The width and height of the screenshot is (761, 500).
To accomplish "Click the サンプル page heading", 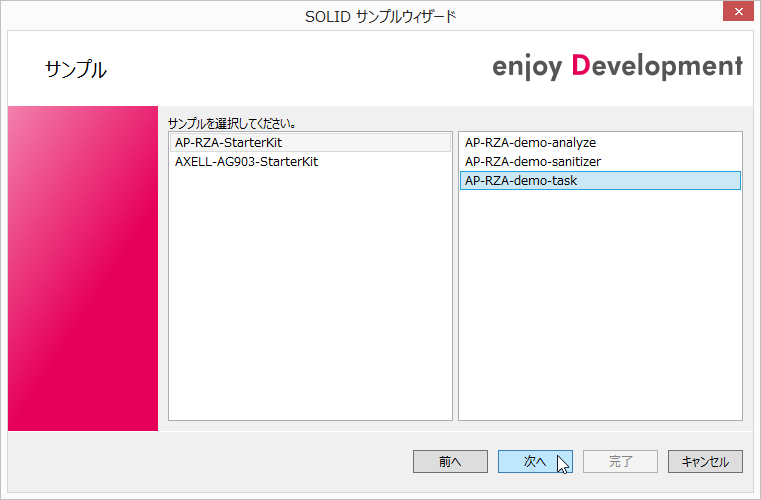I will coord(75,70).
